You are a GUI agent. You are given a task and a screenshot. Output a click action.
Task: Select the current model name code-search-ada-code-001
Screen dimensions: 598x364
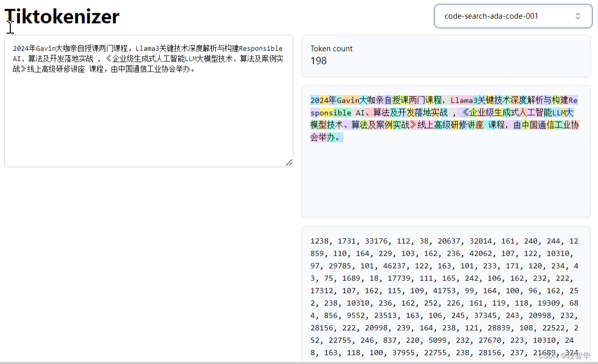coord(493,16)
